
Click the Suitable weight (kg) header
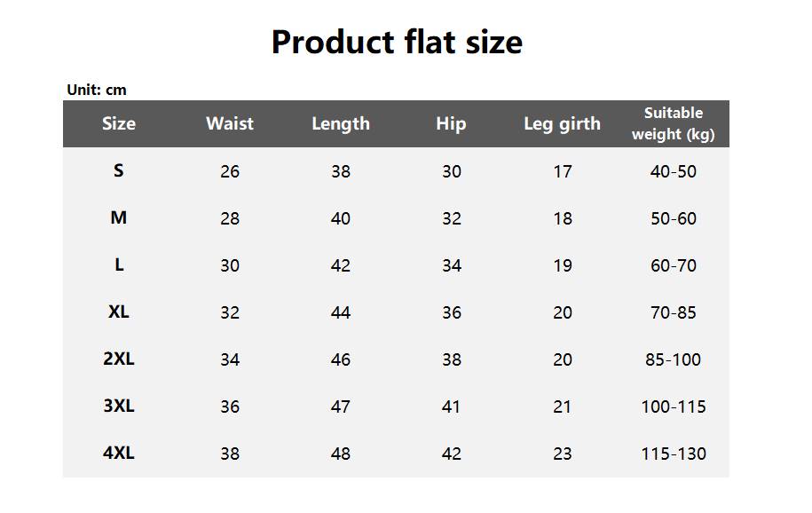tap(673, 123)
